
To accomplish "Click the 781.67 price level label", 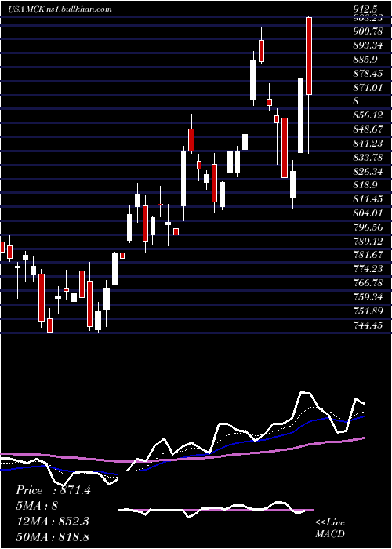I will (368, 255).
